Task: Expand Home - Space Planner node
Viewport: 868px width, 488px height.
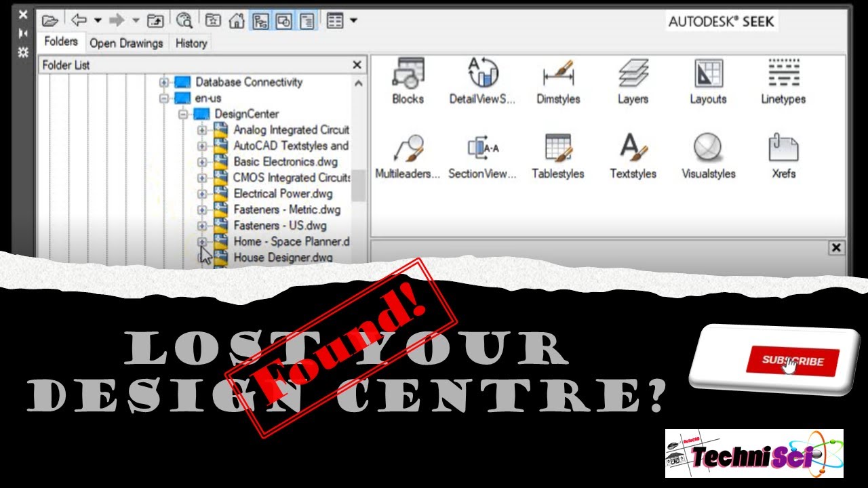Action: click(202, 241)
